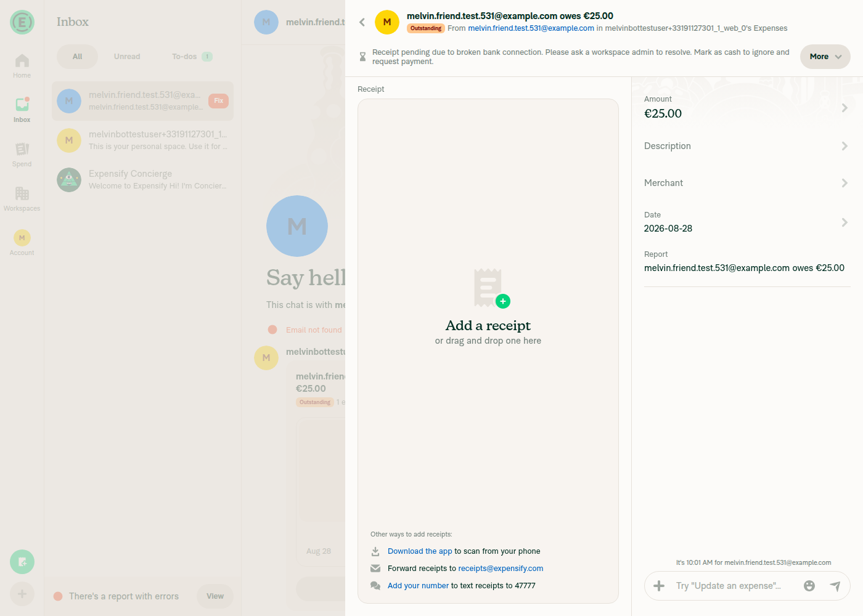The width and height of the screenshot is (863, 616).
Task: Expand the Date field chevron
Action: (845, 222)
